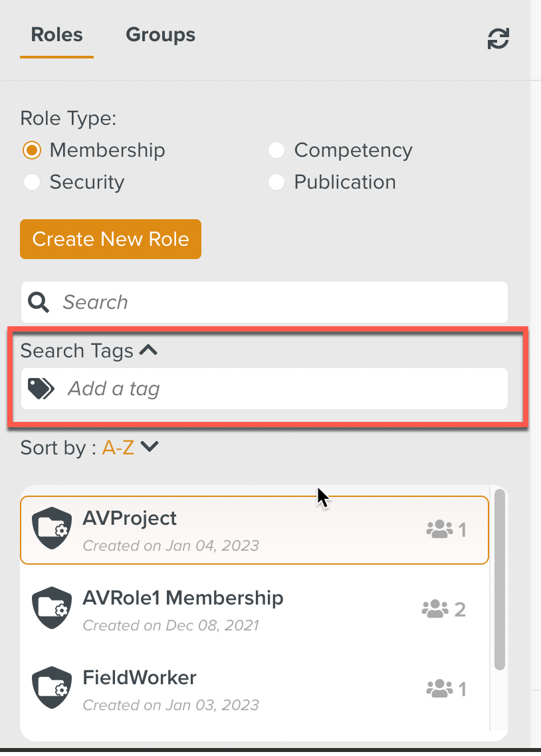The height and width of the screenshot is (756, 541).
Task: Click the shield icon next to FieldWorker
Action: (x=51, y=688)
